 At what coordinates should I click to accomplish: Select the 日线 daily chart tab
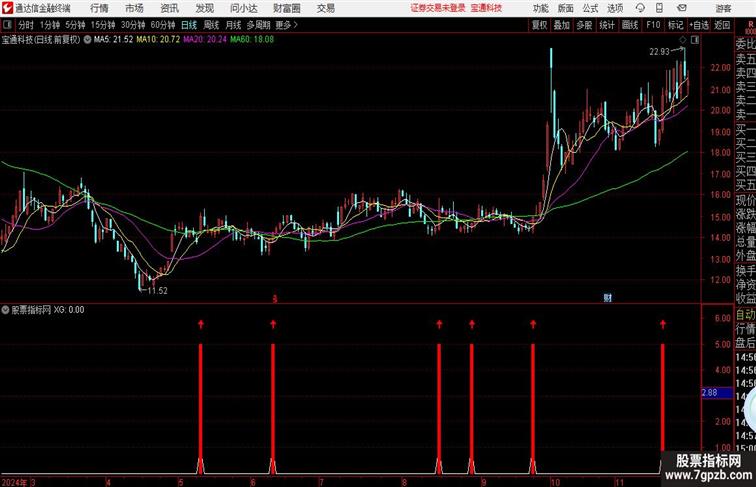tap(189, 25)
